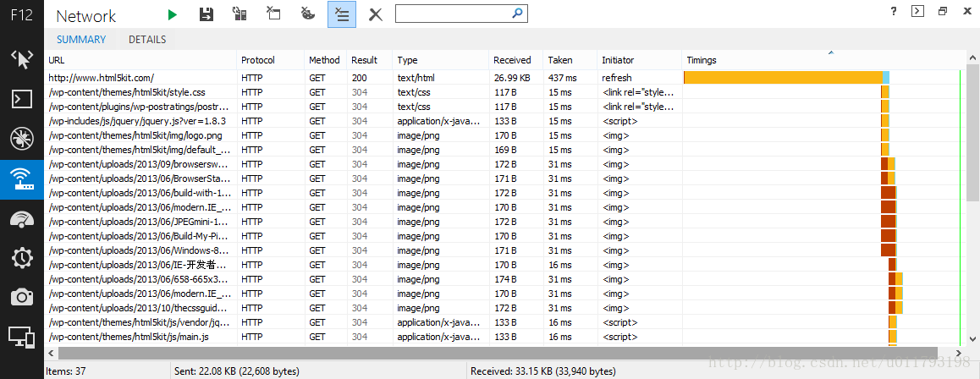The image size is (980, 379).
Task: Select the Network tool in sidebar
Action: [x=22, y=179]
